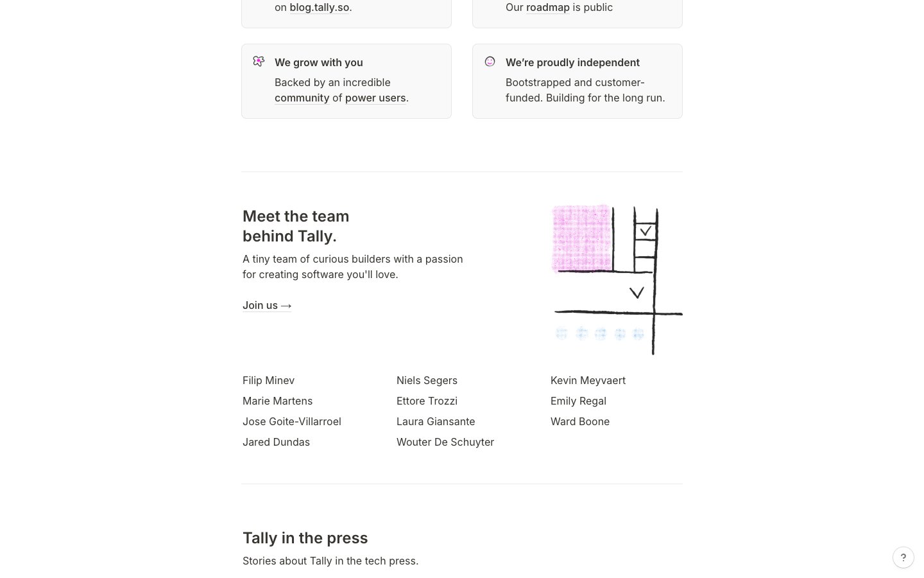Click the smiley face icon beside We're proudly independent
The height and width of the screenshot is (578, 924).
coord(490,62)
